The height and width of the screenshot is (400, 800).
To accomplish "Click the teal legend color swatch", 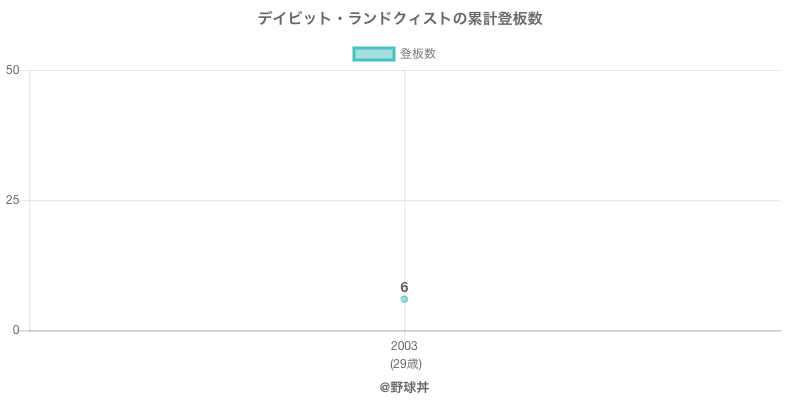I will tap(374, 54).
